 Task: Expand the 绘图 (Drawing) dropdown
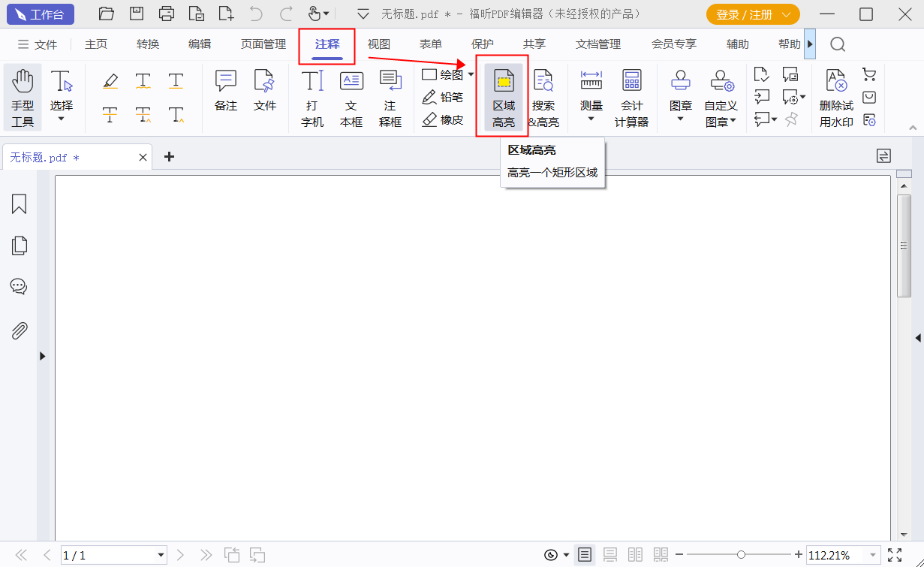[x=471, y=74]
